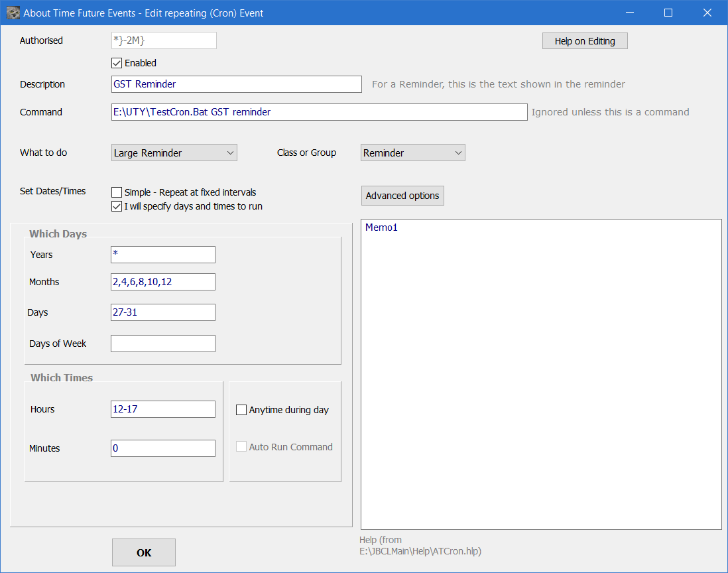Toggle Anytime during day option
The height and width of the screenshot is (573, 728).
241,410
